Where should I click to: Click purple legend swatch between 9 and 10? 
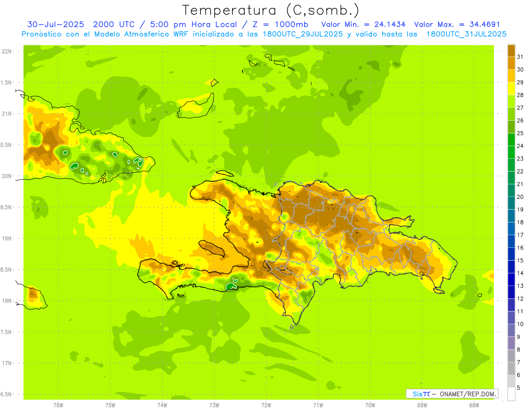click(511, 330)
